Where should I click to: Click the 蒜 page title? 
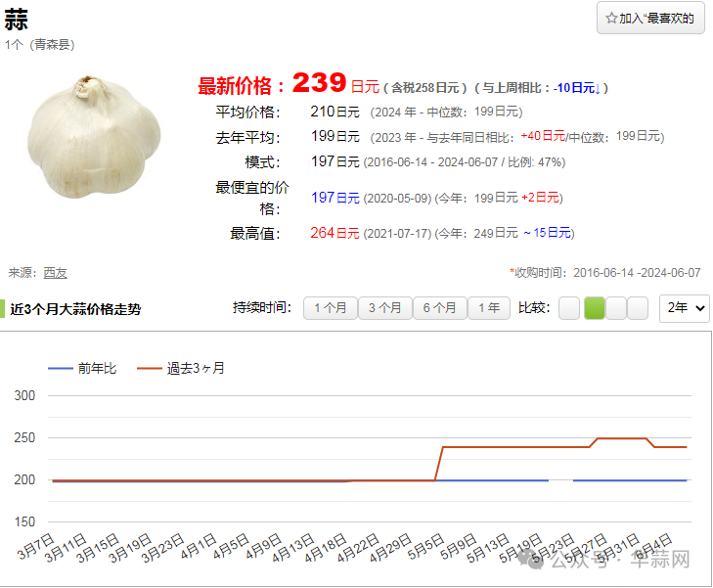[x=16, y=21]
